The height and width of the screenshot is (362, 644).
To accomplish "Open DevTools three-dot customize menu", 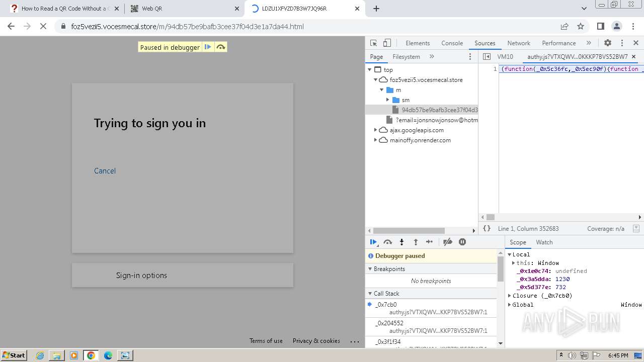I will click(x=622, y=43).
